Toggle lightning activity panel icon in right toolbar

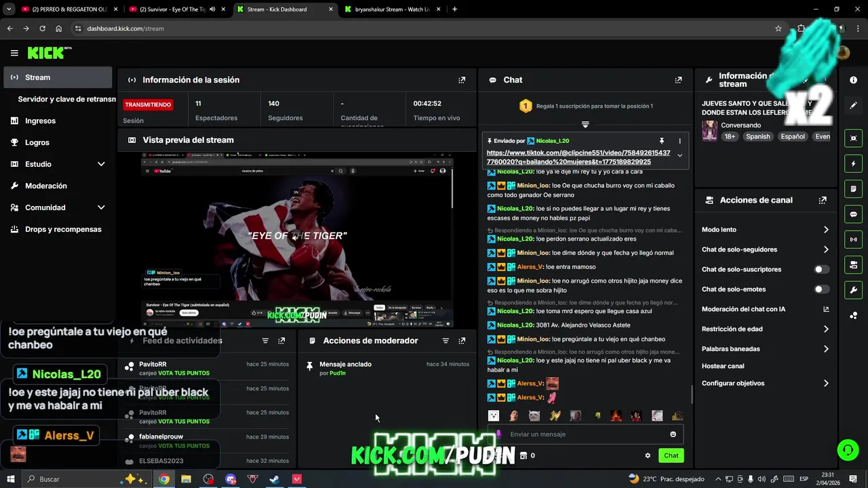coord(853,163)
